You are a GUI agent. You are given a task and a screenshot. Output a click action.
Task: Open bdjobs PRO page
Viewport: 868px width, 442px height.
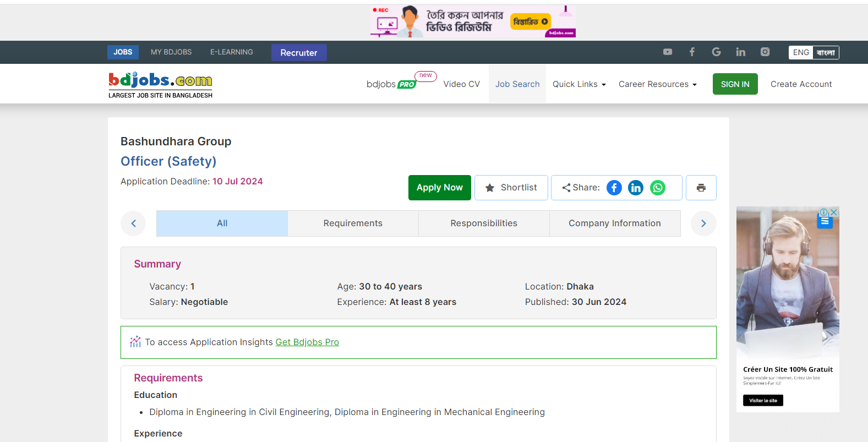391,84
